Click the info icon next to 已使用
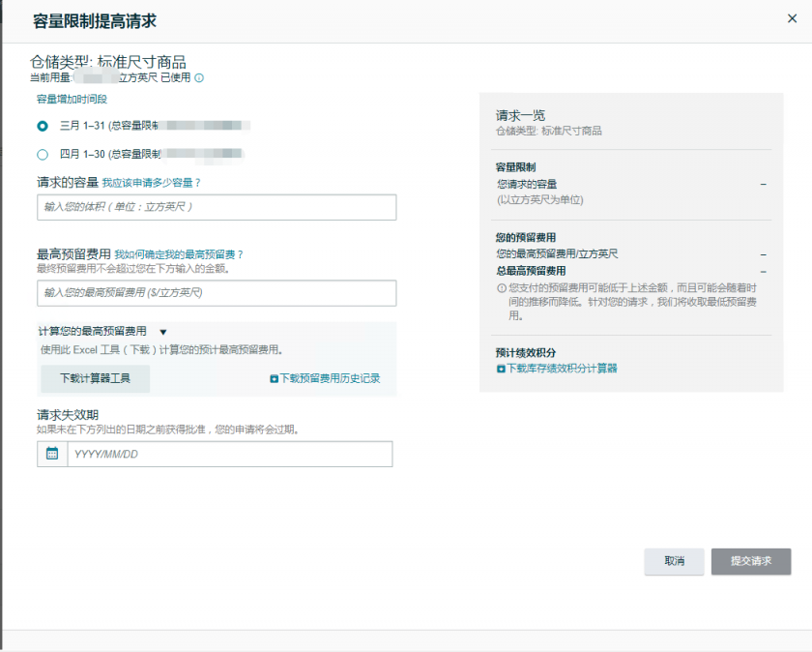 pyautogui.click(x=199, y=77)
